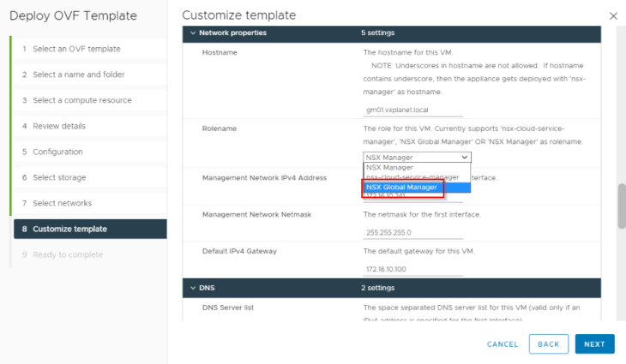Focus the Default IPv4 Gateway field
Screen dimensions: 626x364
(412, 269)
